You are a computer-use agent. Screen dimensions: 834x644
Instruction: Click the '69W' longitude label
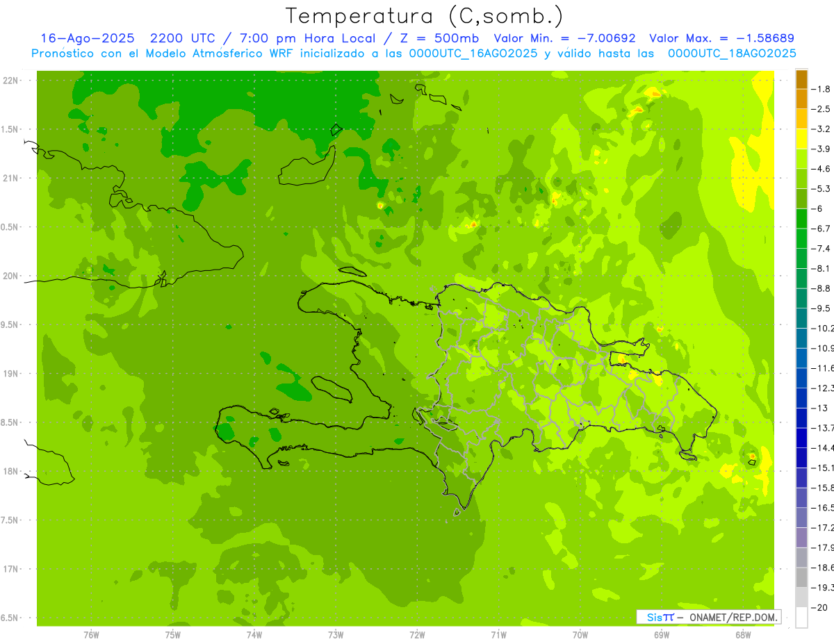pos(662,635)
